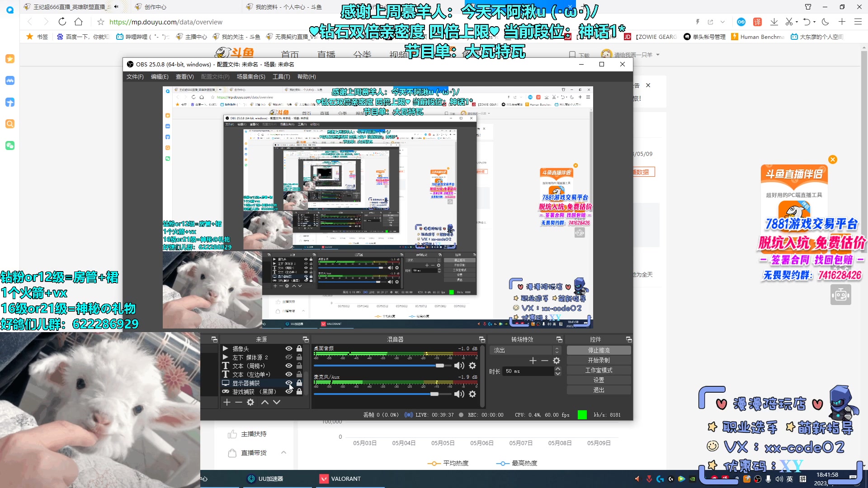Open source properties gear in sources panel

click(250, 402)
